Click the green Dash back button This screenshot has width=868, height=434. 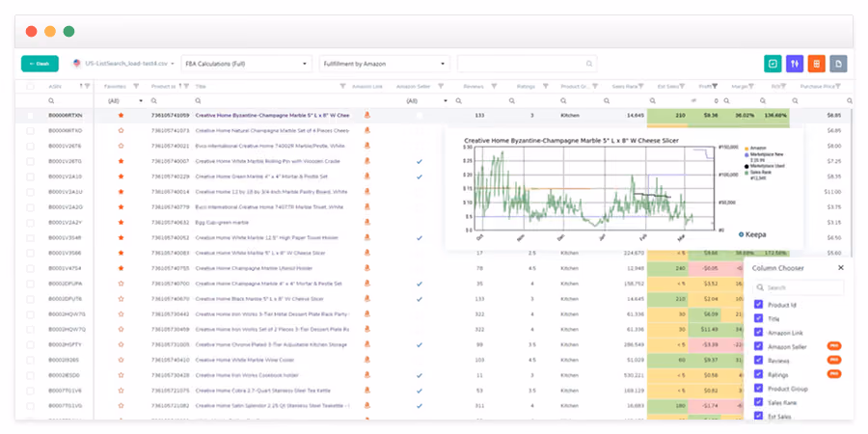click(x=40, y=64)
